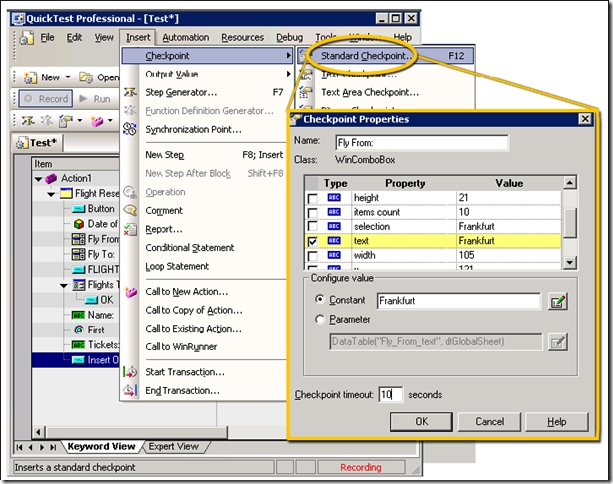
Task: Click the property list vertical scrollbar thumb
Action: pos(570,222)
